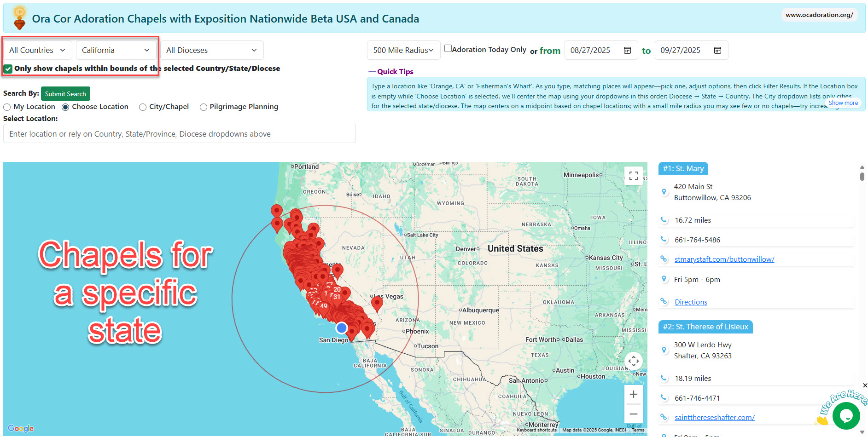Dismiss the chat widget with the X

[x=865, y=385]
